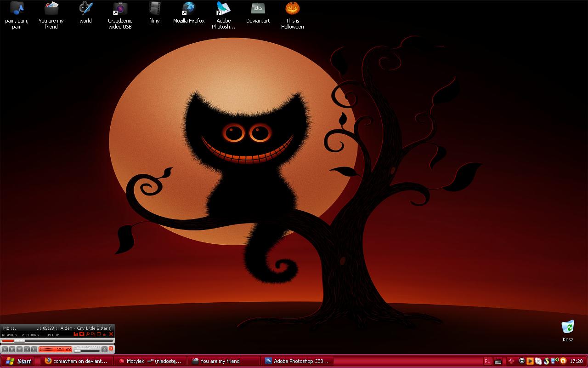Switch to Adobe Photoshop CS3 taskbar window
Image resolution: width=588 pixels, height=368 pixels.
coord(297,361)
